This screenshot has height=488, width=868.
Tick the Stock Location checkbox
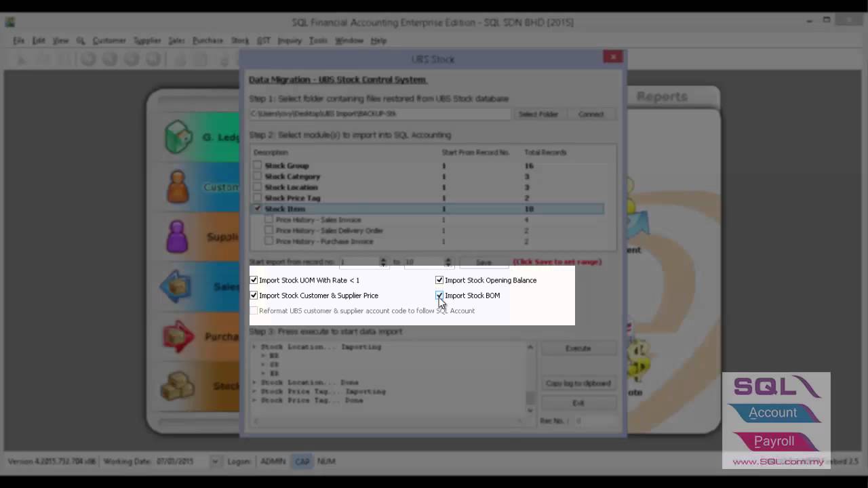257,187
